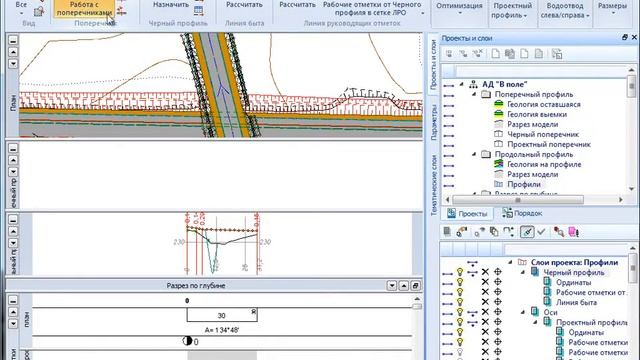The width and height of the screenshot is (640, 360).
Task: Click Рабочие отметки от Черного профиля button
Action: click(x=372, y=9)
